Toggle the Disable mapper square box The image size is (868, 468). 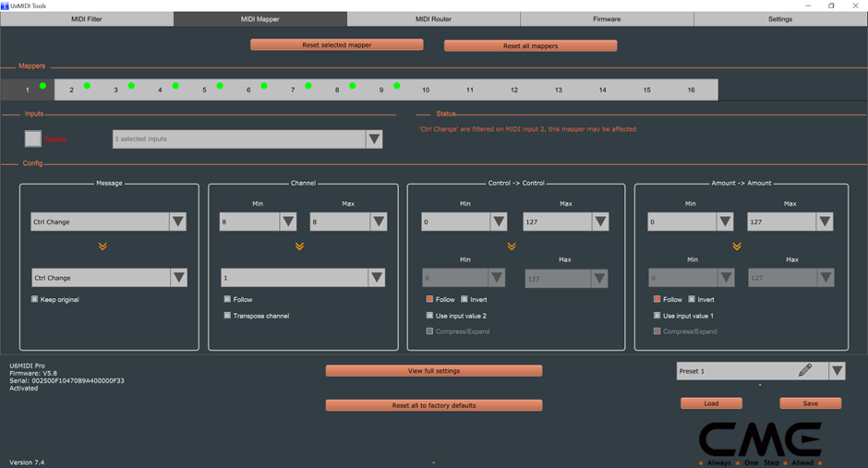point(33,139)
